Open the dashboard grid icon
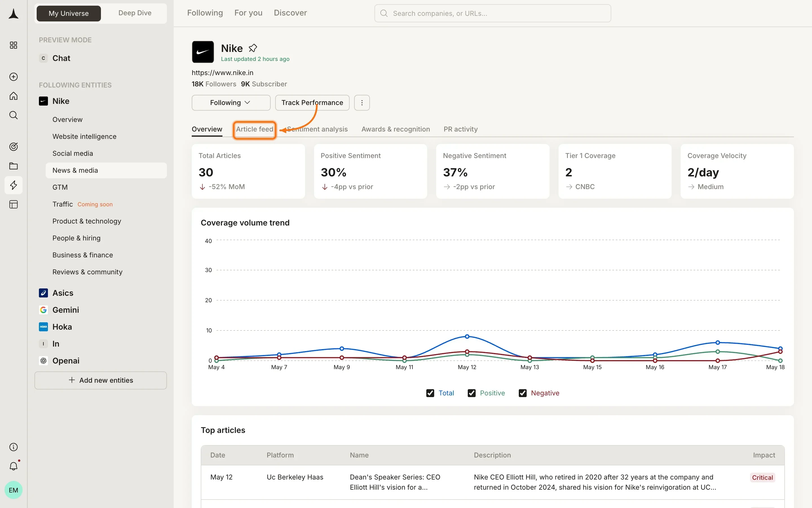Image resolution: width=812 pixels, height=508 pixels. click(14, 45)
